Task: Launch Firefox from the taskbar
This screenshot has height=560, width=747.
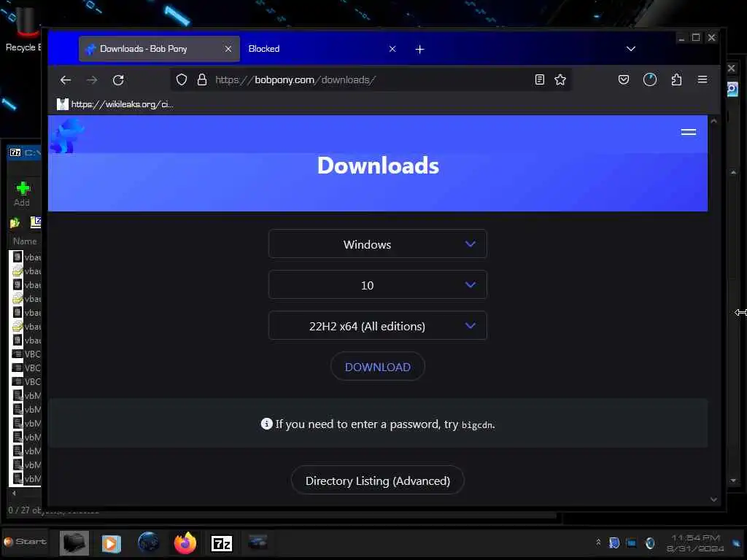Action: coord(185,542)
